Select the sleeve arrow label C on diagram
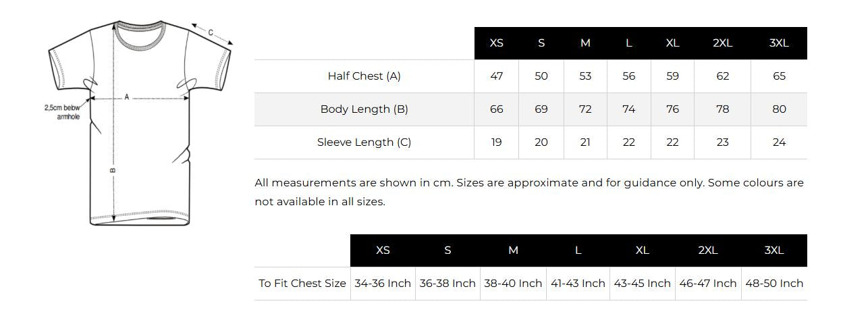The image size is (868, 316). pyautogui.click(x=211, y=32)
